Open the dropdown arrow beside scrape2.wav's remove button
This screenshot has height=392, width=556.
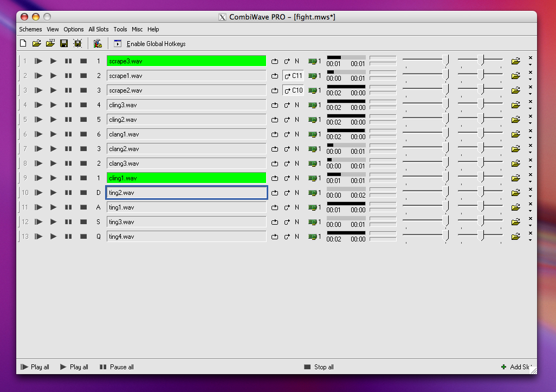(x=529, y=94)
